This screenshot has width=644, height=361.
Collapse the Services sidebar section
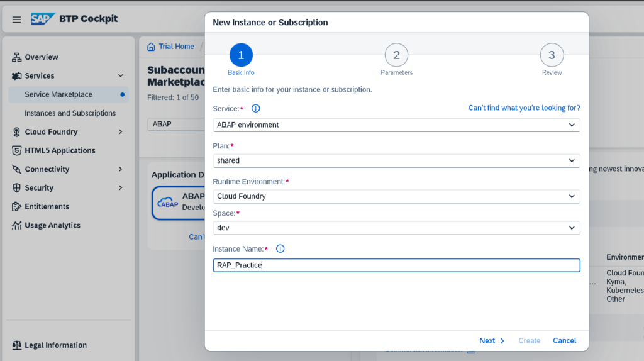click(120, 76)
